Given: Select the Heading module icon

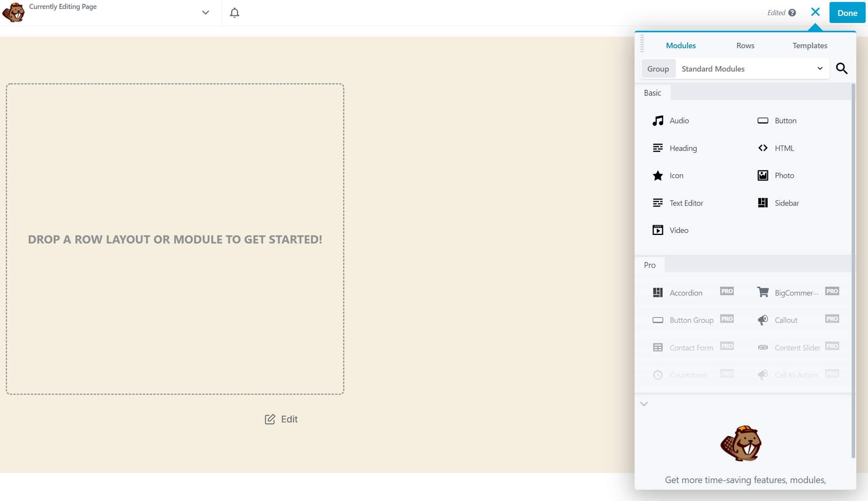Looking at the screenshot, I should (x=658, y=148).
